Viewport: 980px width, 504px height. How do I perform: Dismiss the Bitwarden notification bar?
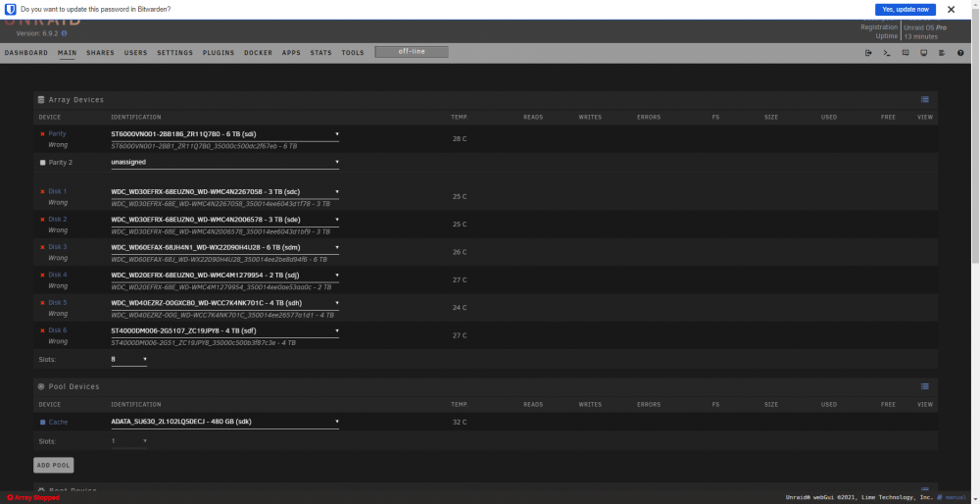[x=951, y=10]
